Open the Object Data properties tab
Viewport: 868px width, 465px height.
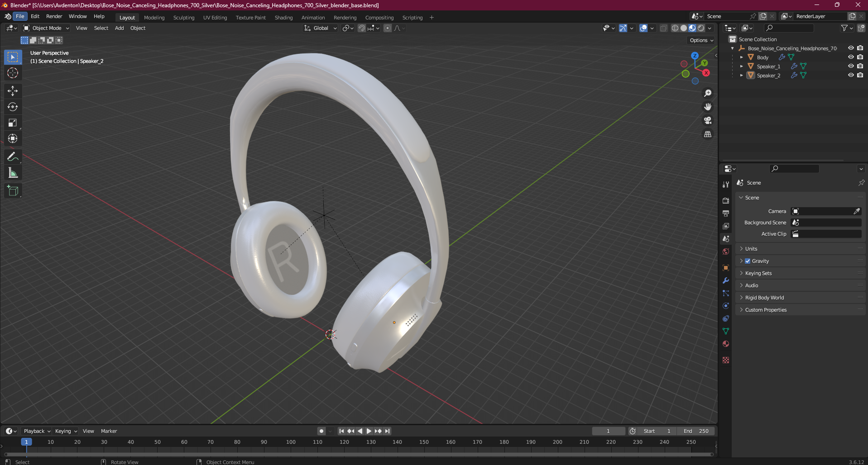[x=726, y=331]
